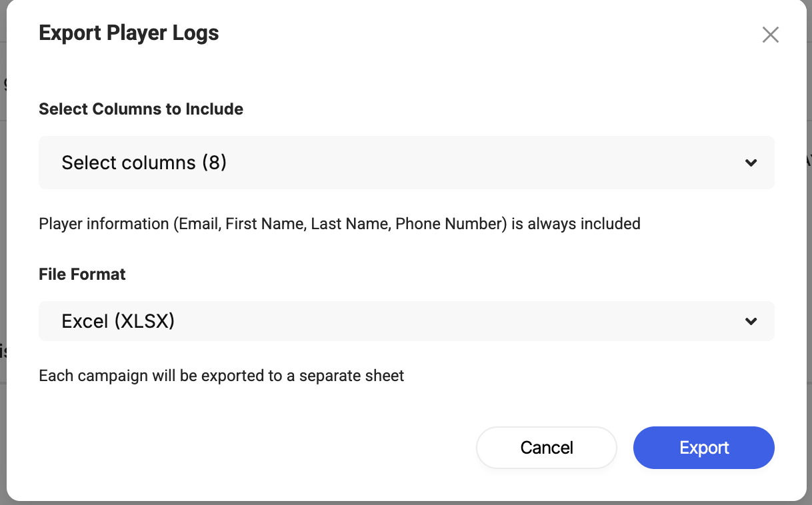Click empty area of file format field
Viewport: 812px width, 505px height.
[x=460, y=321]
